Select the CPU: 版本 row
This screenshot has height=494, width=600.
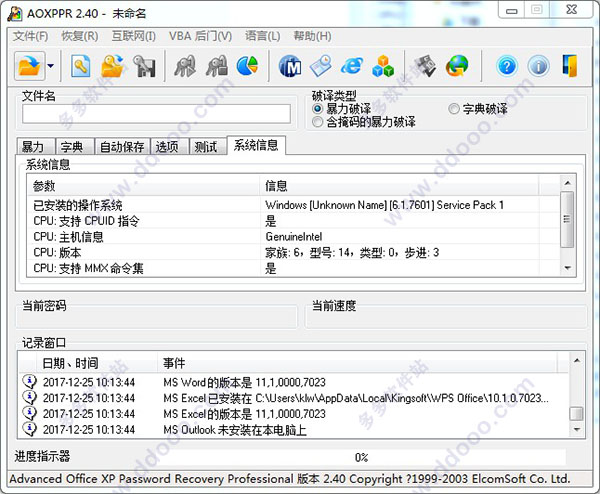pos(293,252)
